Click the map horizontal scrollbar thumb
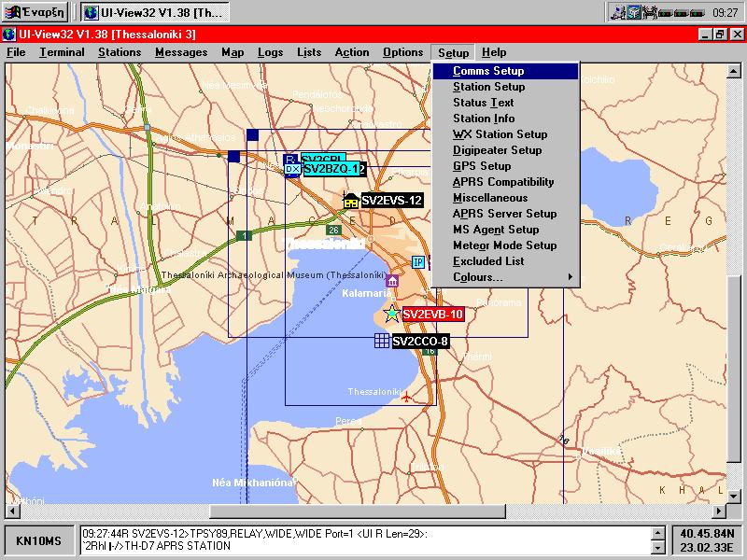This screenshot has width=747, height=560. 358,511
